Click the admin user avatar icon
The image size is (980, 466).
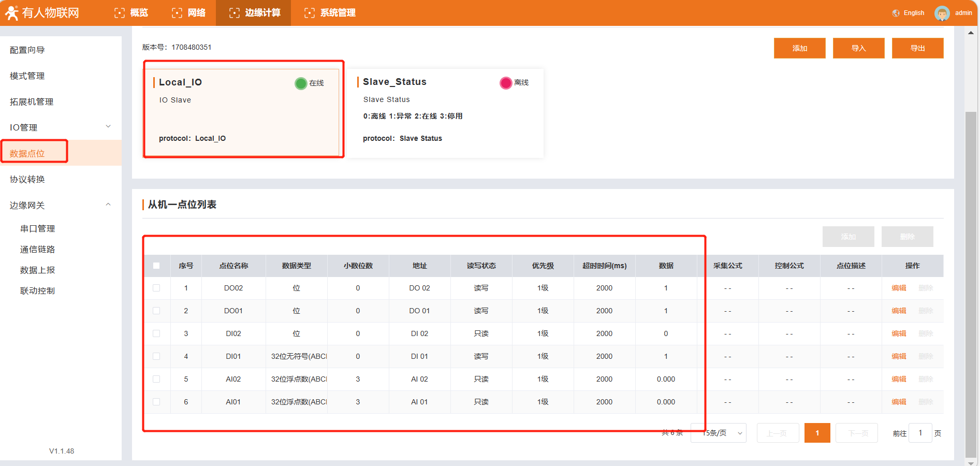tap(942, 13)
